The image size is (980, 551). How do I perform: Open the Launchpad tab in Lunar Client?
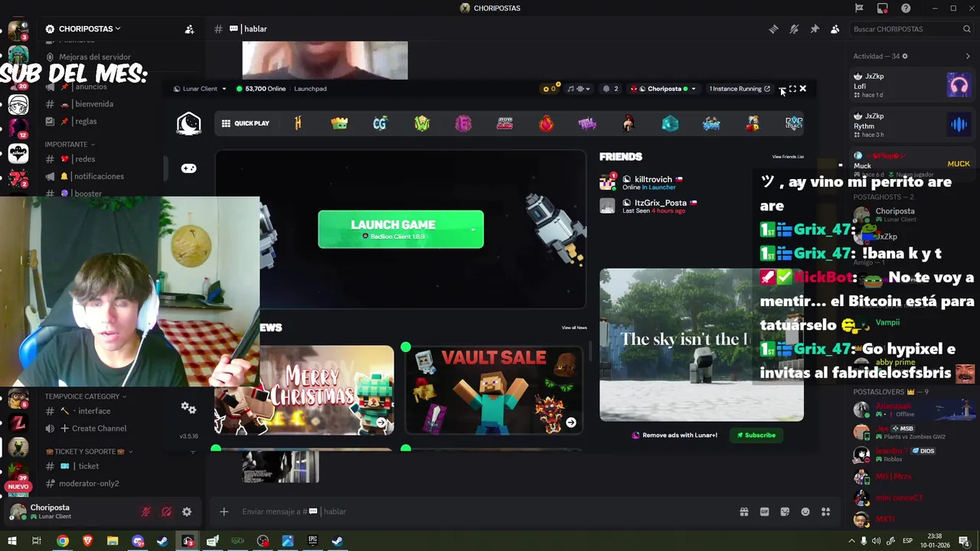[x=310, y=89]
